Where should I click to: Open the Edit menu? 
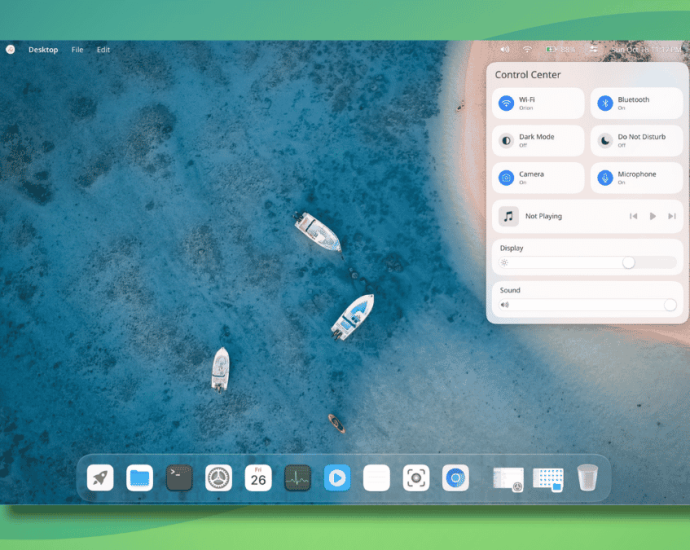[x=103, y=50]
